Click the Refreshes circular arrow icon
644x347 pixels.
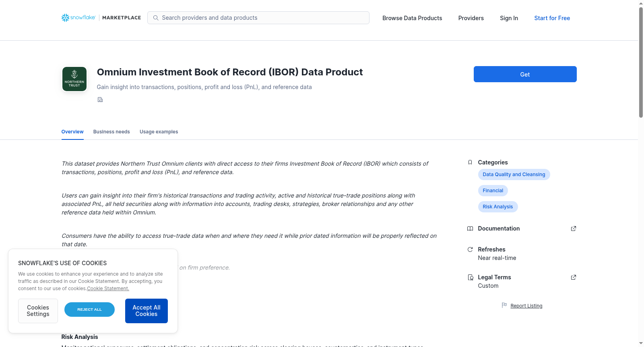[x=470, y=249]
